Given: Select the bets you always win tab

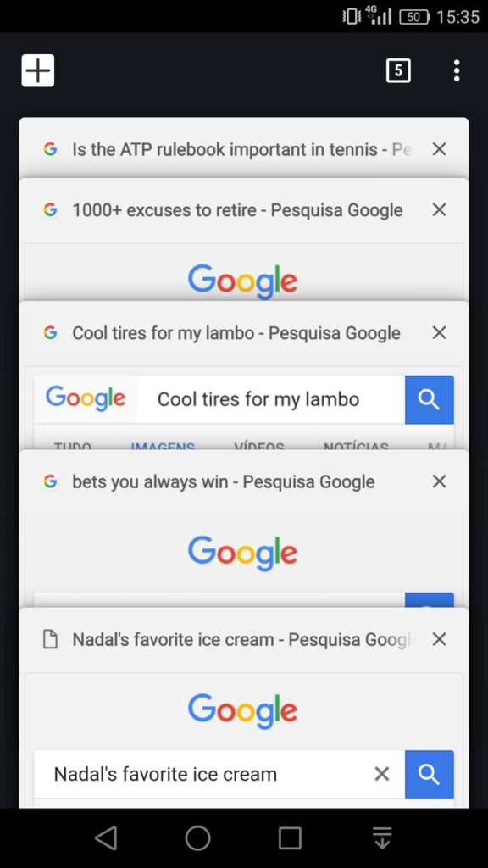Looking at the screenshot, I should (x=224, y=482).
